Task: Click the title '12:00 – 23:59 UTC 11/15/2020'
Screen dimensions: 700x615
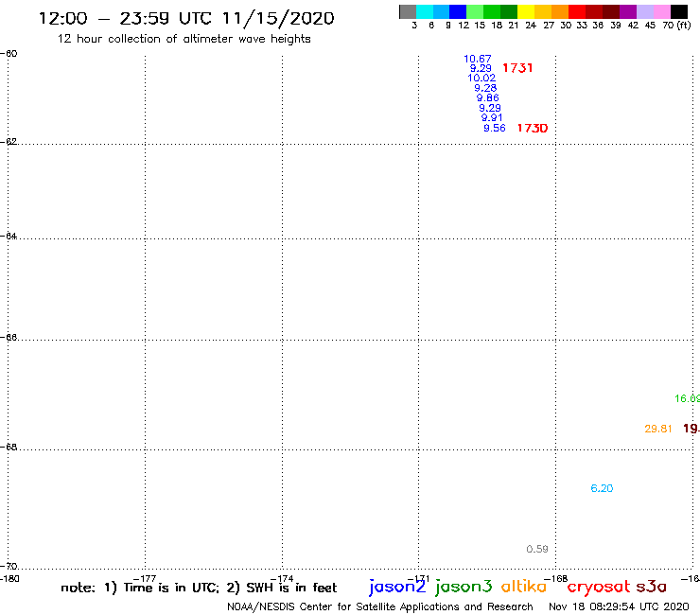Action: pyautogui.click(x=186, y=18)
